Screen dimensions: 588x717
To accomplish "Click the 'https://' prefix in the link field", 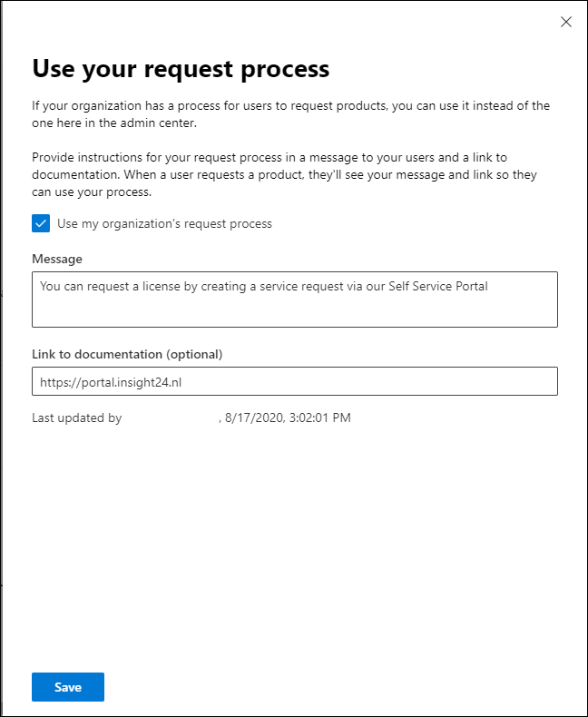I will coord(61,382).
